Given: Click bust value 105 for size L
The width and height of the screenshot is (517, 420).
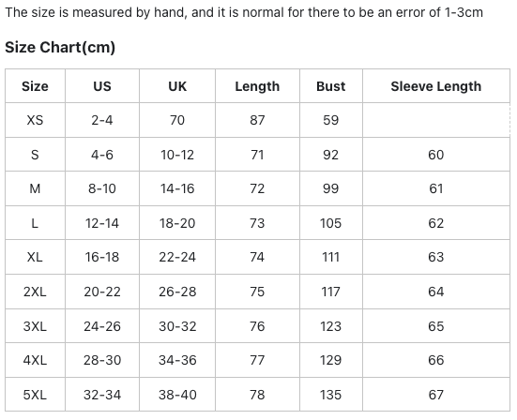Looking at the screenshot, I should [x=330, y=223].
